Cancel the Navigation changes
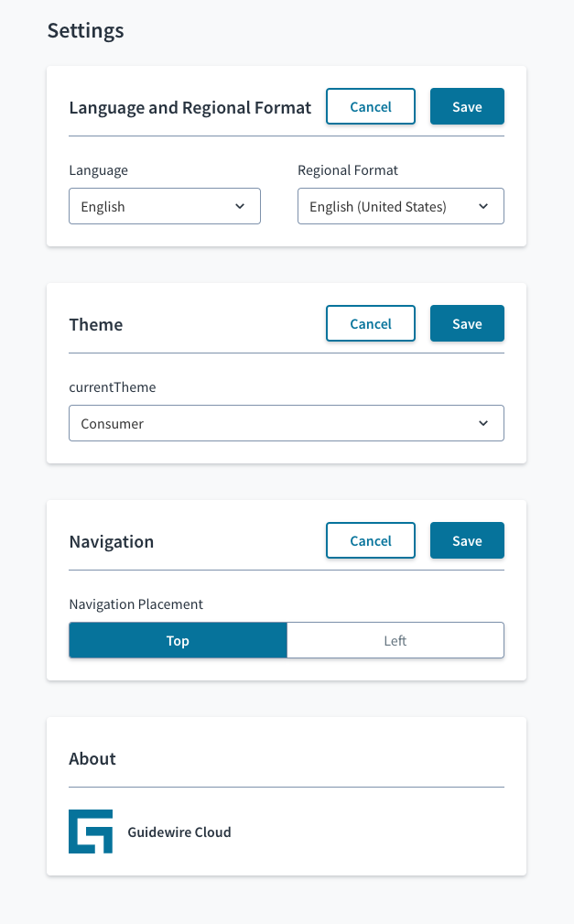Screen dimensions: 574x924 (x=371, y=540)
